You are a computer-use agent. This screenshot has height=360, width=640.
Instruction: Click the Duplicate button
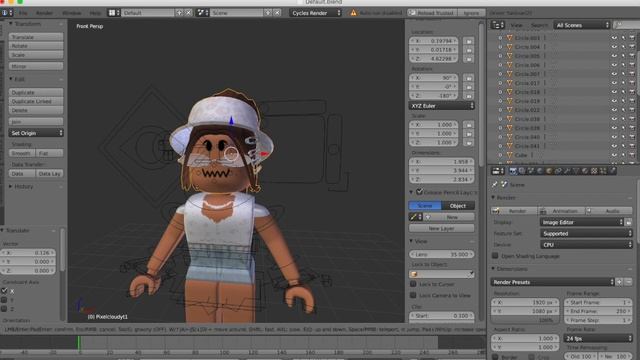click(36, 93)
